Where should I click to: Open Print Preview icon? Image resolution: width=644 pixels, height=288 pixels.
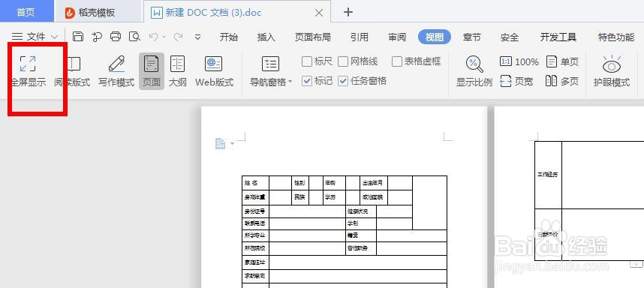pos(134,37)
